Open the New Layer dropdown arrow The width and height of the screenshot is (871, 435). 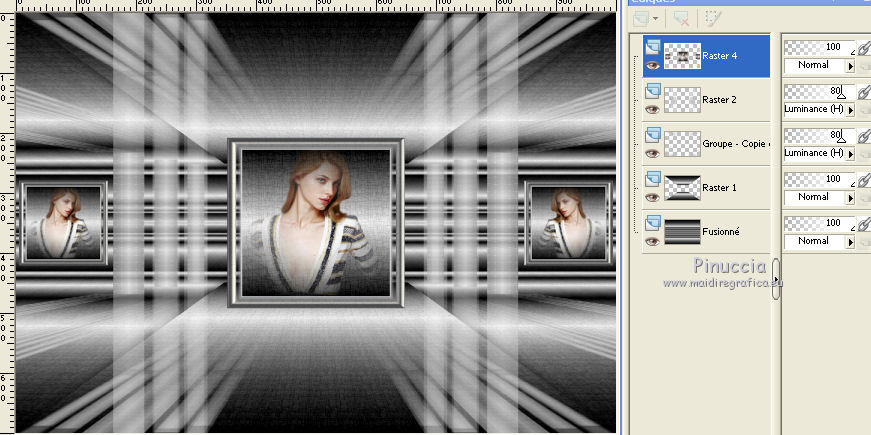pyautogui.click(x=655, y=19)
